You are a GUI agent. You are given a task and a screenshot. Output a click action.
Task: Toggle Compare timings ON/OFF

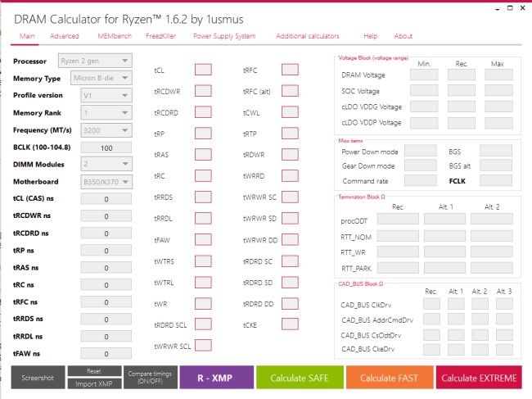point(151,377)
